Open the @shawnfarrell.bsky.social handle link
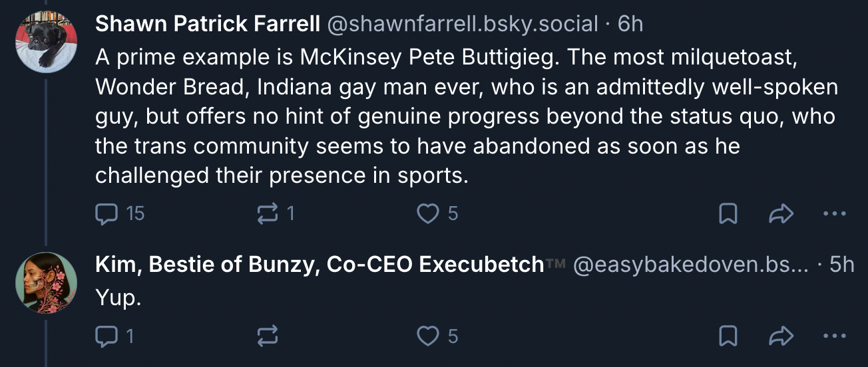 pyautogui.click(x=462, y=25)
